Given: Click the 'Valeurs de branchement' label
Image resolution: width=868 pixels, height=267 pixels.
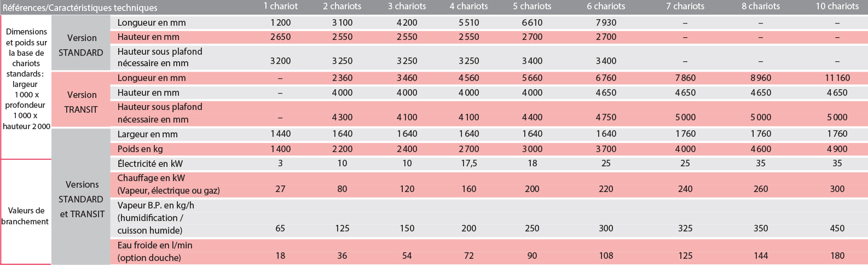Looking at the screenshot, I should tap(26, 216).
